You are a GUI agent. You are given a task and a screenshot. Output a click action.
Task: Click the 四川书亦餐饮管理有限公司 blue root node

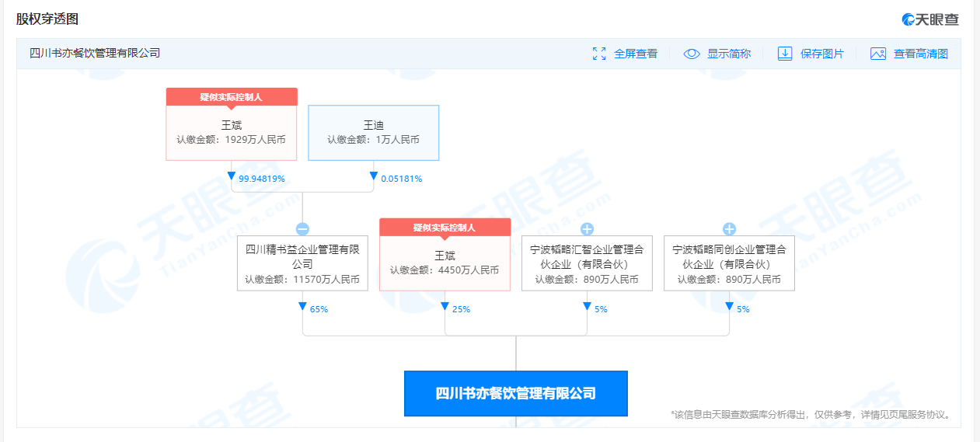(x=515, y=393)
